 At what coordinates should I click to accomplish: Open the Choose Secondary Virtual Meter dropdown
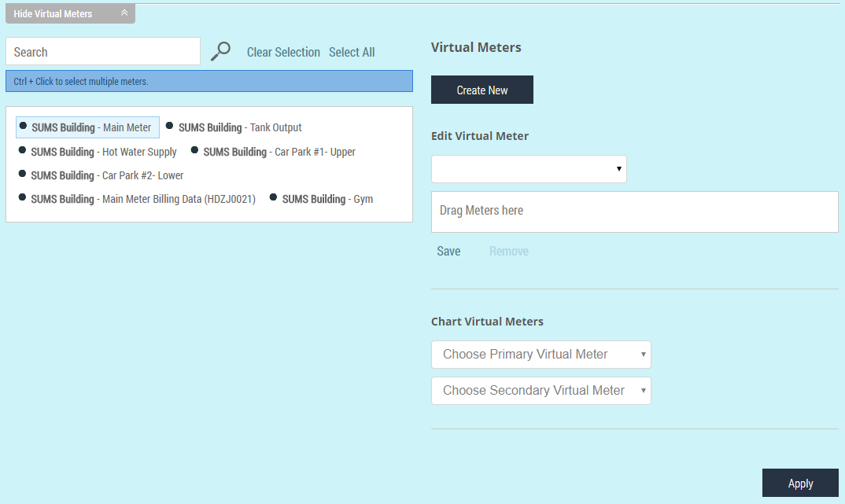coord(541,390)
